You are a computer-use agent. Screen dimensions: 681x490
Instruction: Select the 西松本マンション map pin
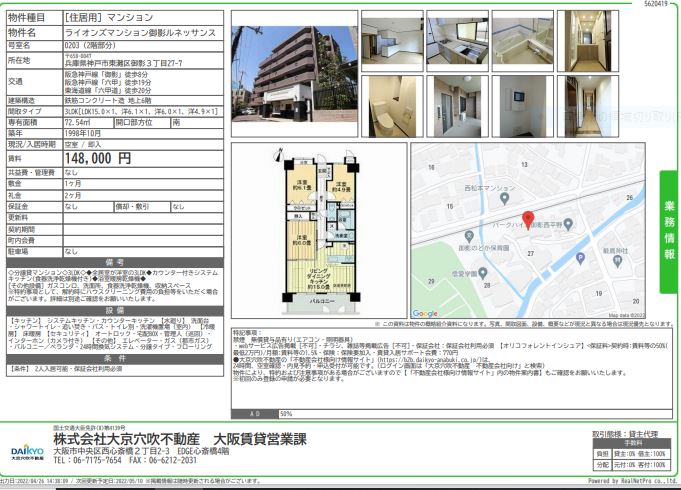click(504, 199)
